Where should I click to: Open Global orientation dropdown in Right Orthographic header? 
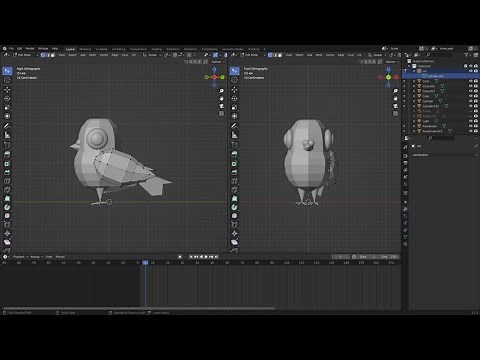pos(152,55)
